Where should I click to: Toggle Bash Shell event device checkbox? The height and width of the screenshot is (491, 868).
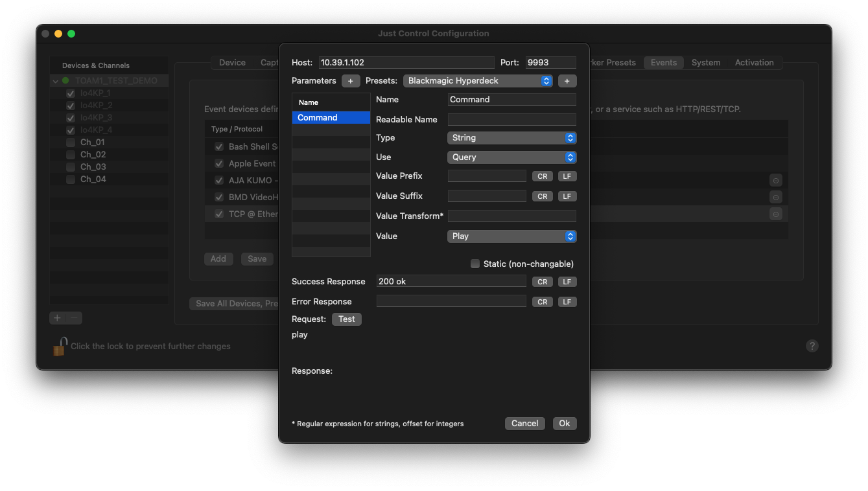219,147
